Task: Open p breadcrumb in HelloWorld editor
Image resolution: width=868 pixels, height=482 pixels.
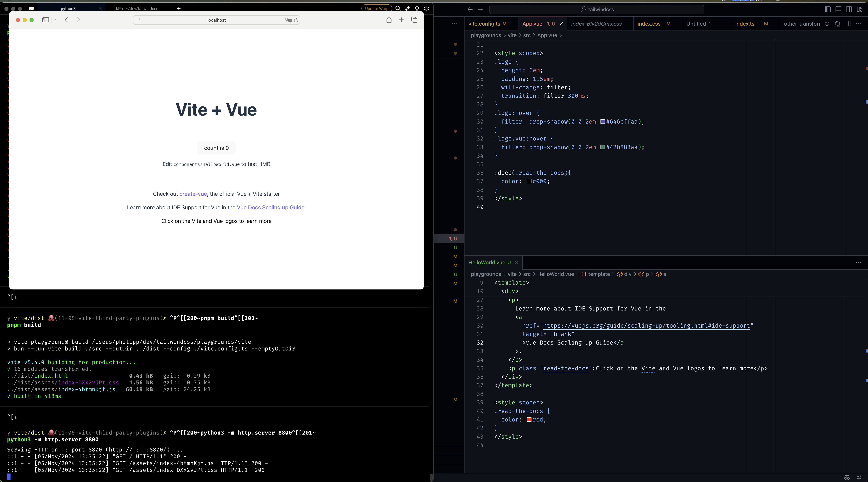Action: coord(644,274)
